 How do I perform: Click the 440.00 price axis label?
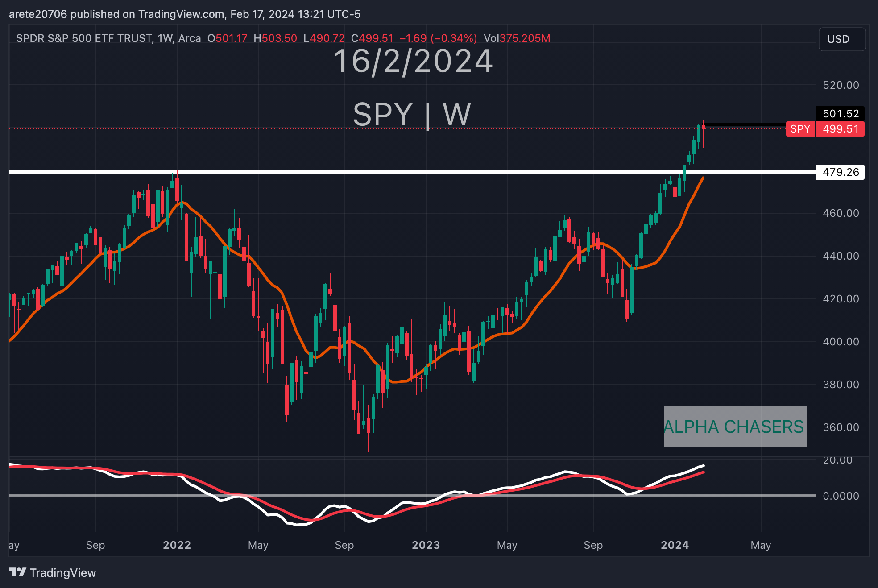pos(841,256)
